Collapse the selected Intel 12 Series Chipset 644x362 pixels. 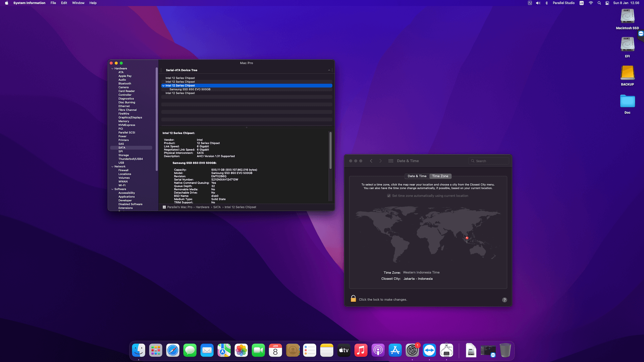163,86
